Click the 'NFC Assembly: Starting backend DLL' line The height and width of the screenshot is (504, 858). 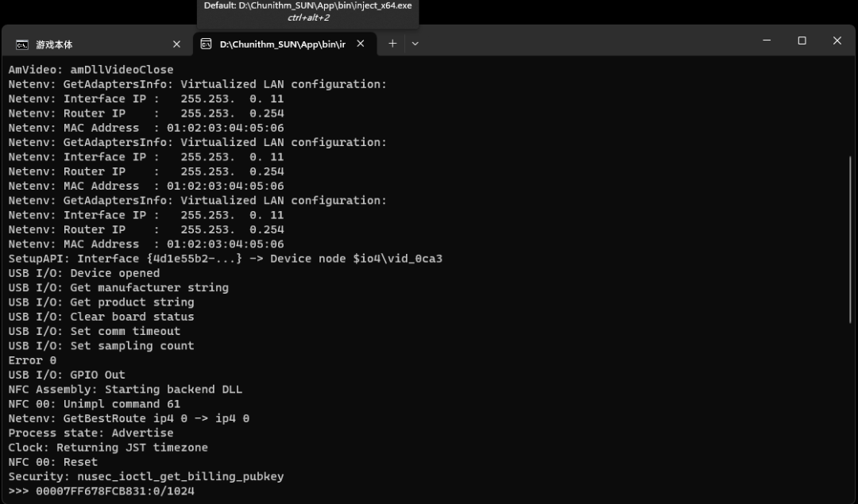point(126,390)
